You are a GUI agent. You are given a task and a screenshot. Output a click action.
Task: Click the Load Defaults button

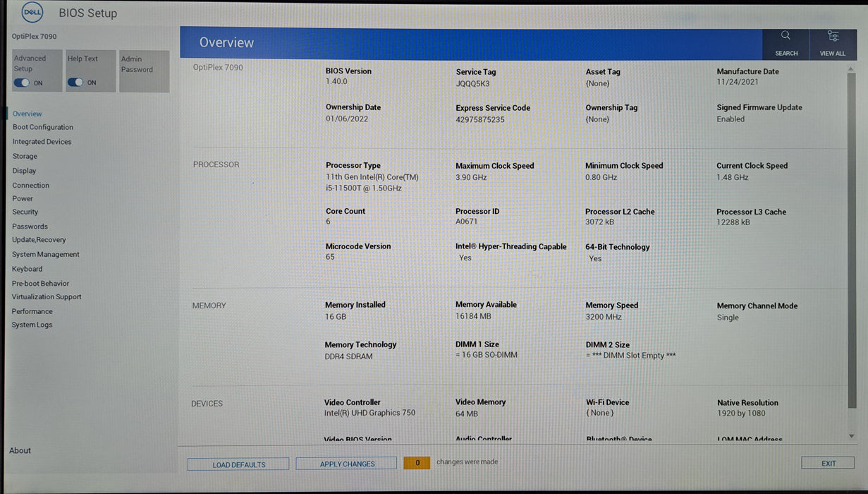click(x=238, y=464)
